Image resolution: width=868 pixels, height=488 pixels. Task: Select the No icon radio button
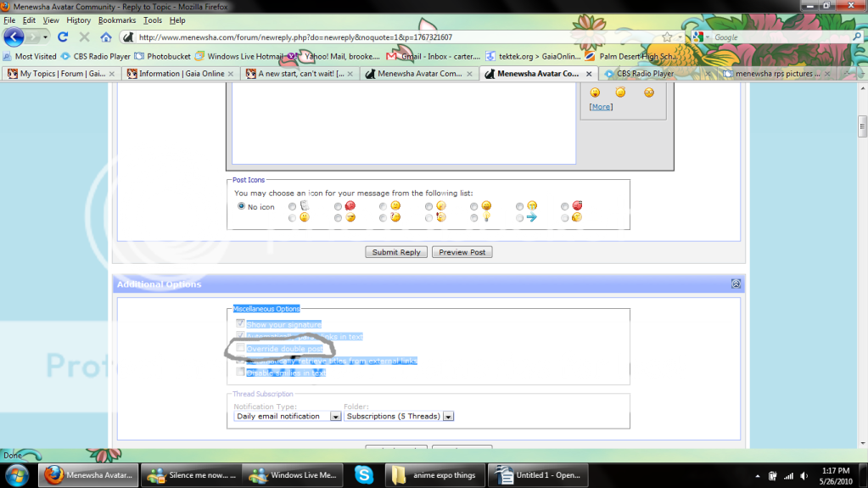point(242,206)
